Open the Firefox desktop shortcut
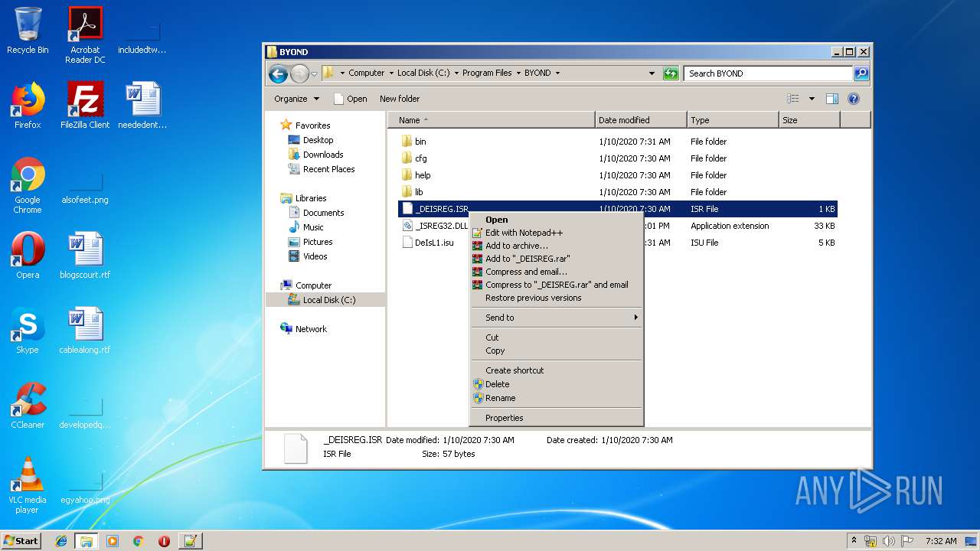This screenshot has width=980, height=551. 28,106
